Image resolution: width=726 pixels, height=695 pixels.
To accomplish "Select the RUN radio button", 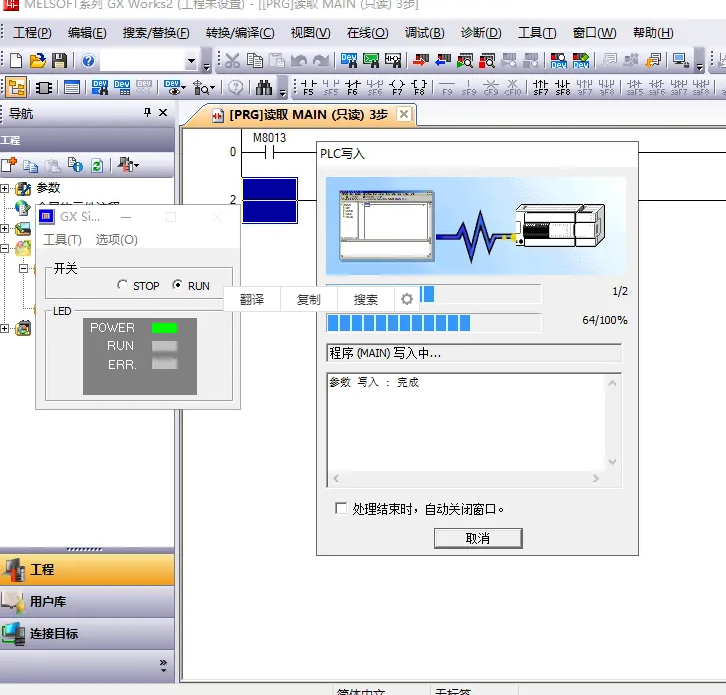I will 177,285.
